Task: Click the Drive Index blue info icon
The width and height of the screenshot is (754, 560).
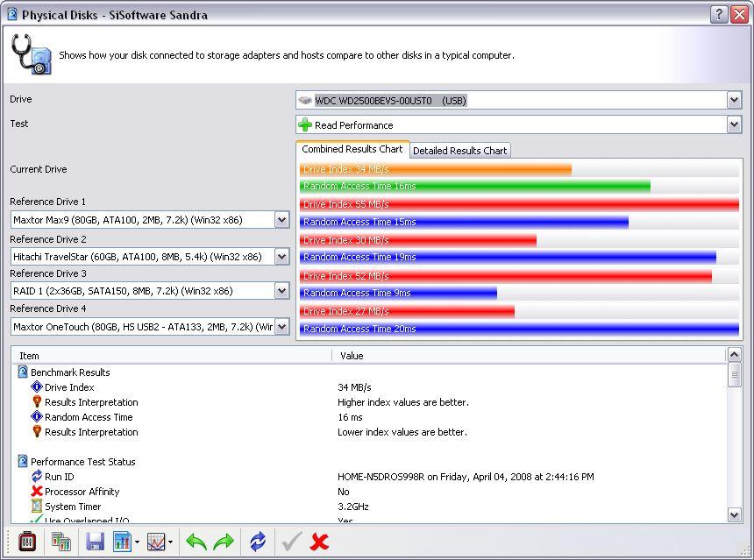Action: pyautogui.click(x=37, y=387)
